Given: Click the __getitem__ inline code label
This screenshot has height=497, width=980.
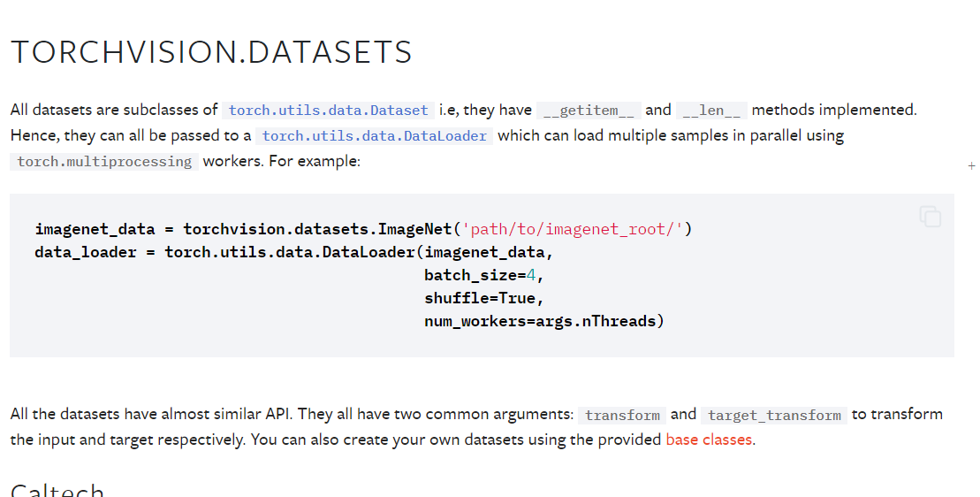Looking at the screenshot, I should point(589,111).
